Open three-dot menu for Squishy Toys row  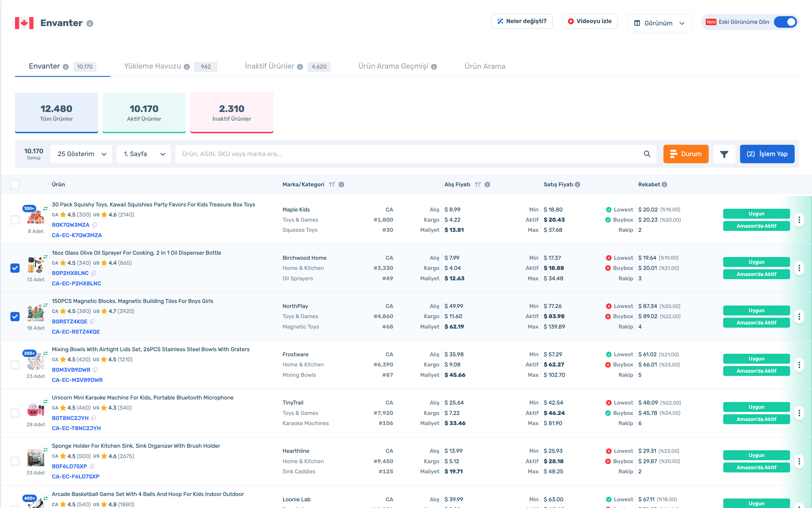click(799, 220)
